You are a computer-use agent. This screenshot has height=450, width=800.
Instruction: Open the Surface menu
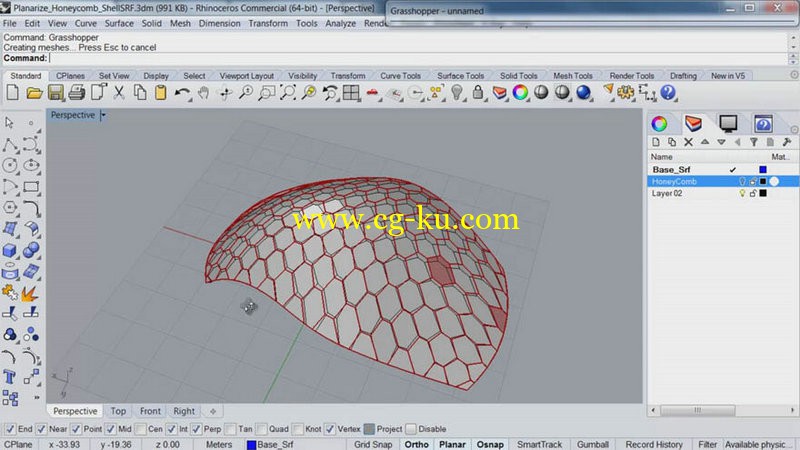point(119,23)
